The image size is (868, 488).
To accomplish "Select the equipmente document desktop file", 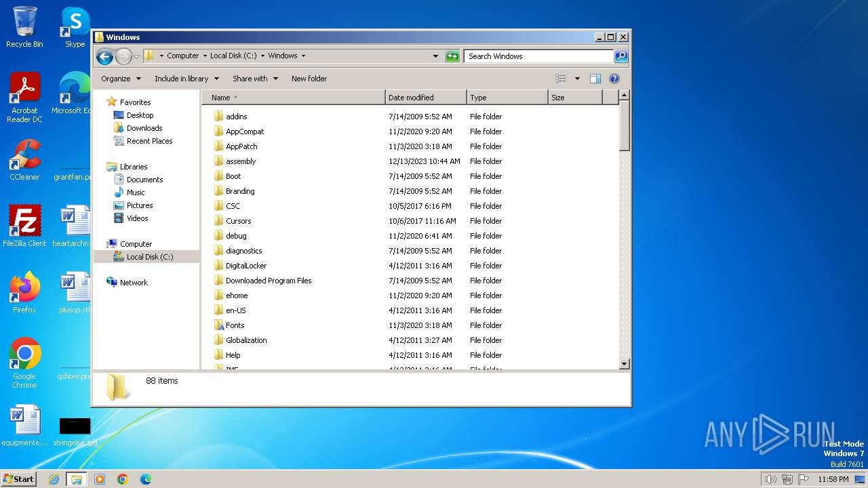I will [x=24, y=426].
